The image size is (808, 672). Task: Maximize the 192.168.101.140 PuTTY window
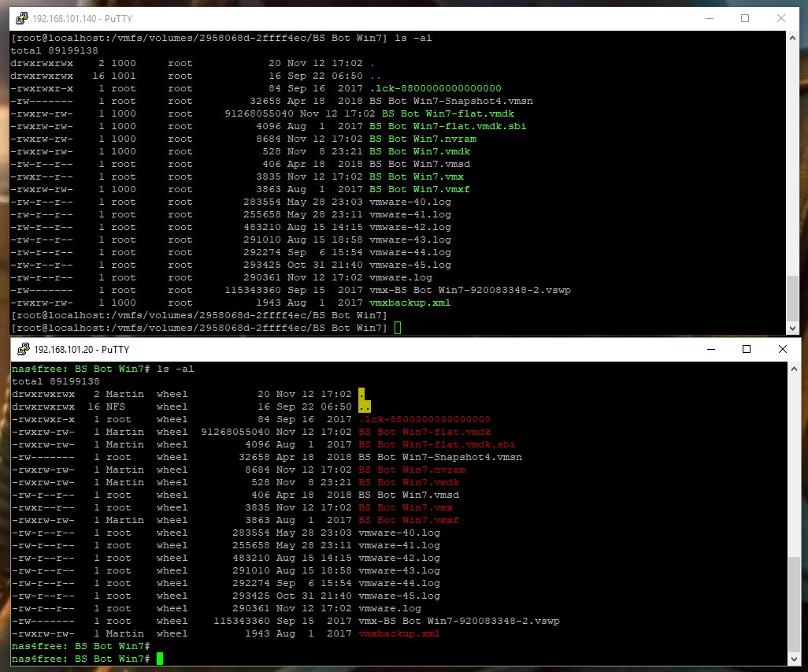[x=745, y=17]
